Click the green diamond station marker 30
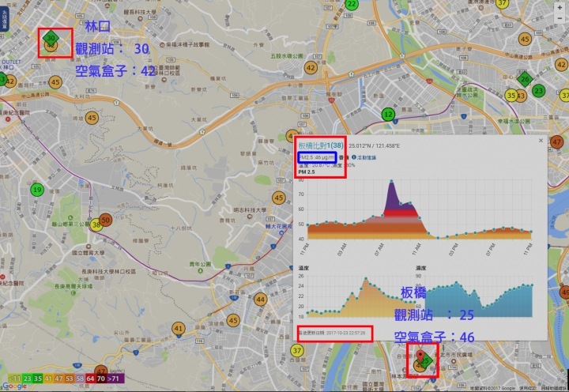 click(51, 38)
